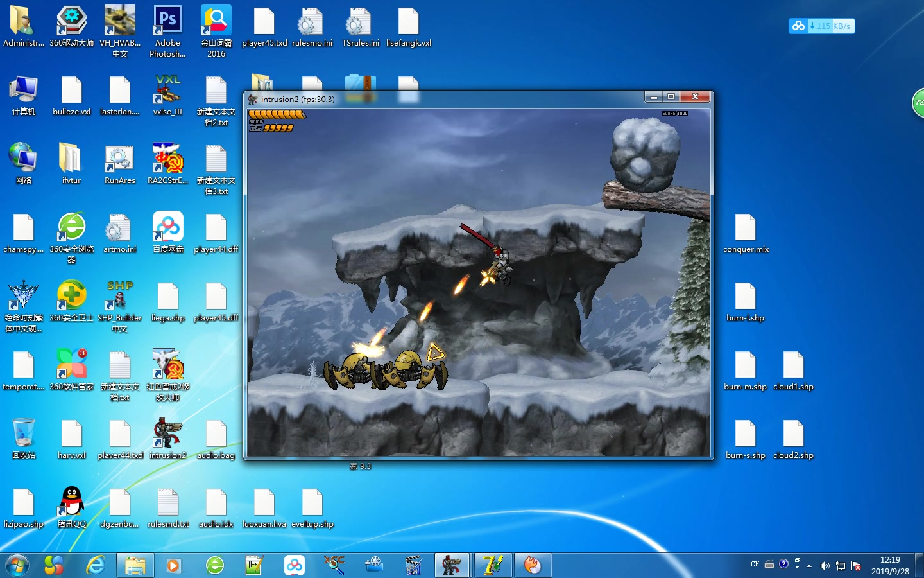Launch 绝命时刻繁体中文硬盘版 game shortcut

click(x=24, y=306)
